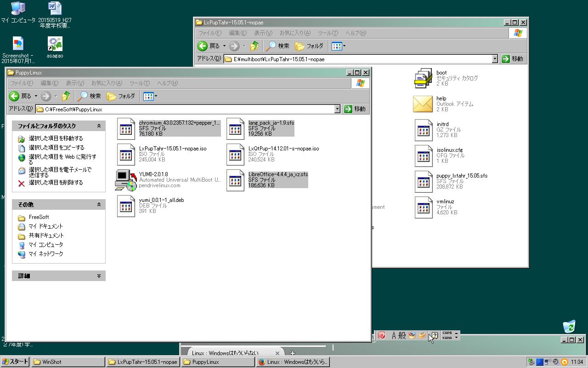
Task: Select the YUMI-2.0.1.8 program icon
Action: (x=126, y=180)
